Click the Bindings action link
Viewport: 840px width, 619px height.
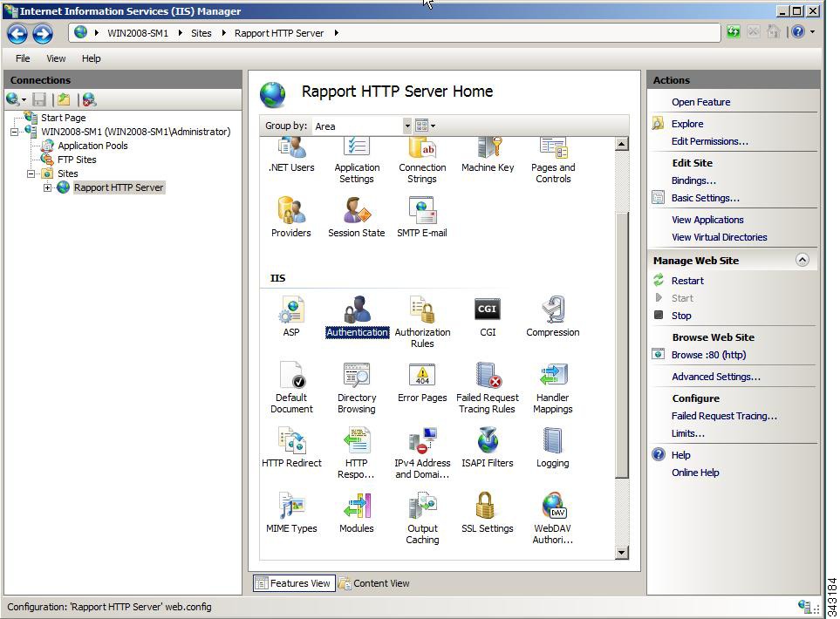click(693, 180)
